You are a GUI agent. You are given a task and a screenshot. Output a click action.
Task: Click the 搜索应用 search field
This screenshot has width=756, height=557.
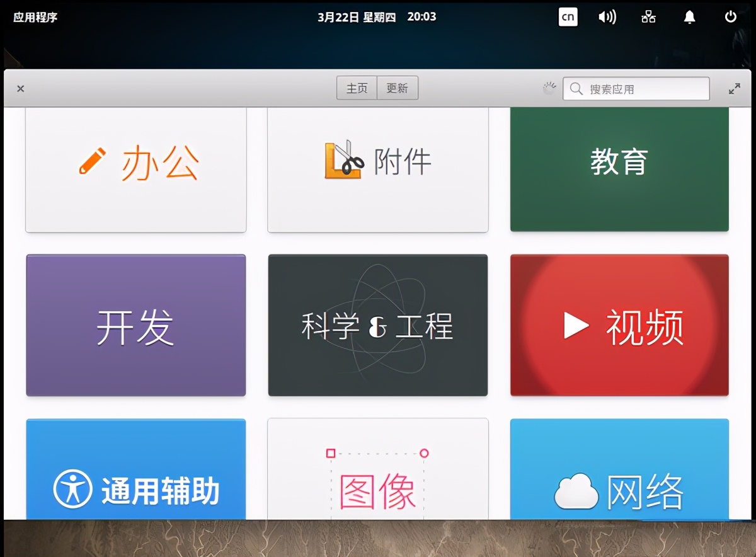click(636, 89)
